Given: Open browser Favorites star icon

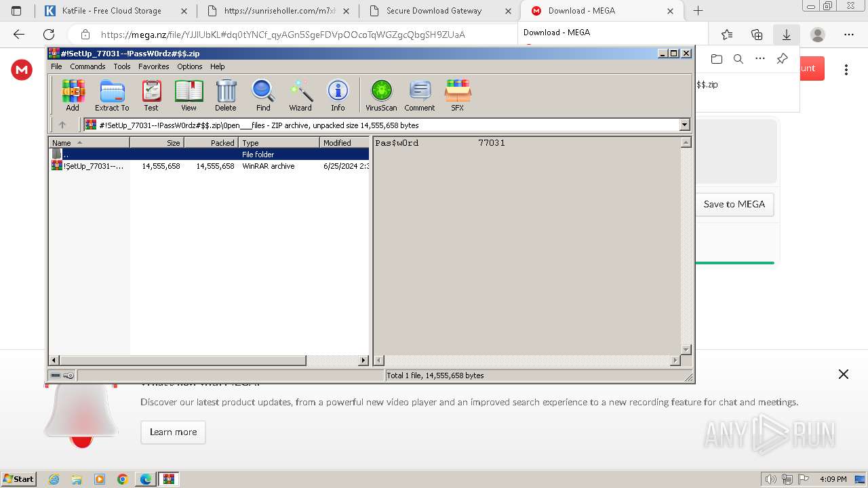Looking at the screenshot, I should (727, 35).
